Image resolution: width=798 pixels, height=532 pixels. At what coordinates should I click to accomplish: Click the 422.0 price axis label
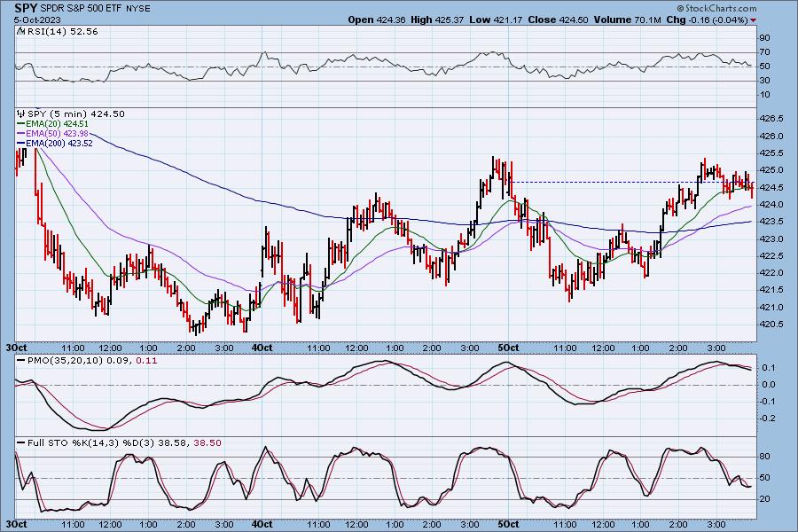(771, 273)
